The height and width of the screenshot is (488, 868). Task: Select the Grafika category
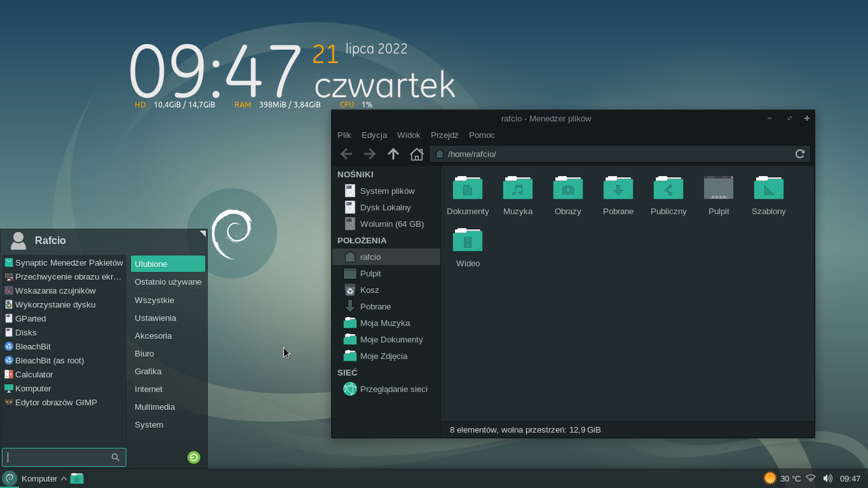click(x=167, y=371)
